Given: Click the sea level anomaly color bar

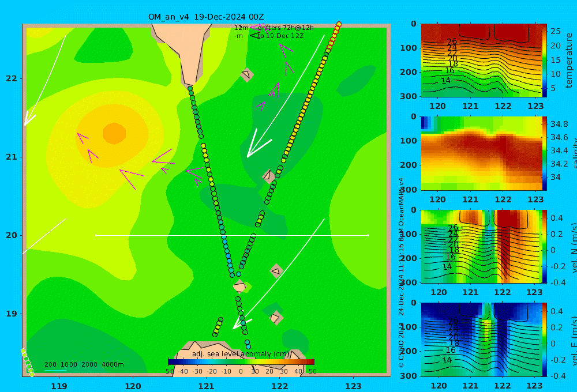Looking at the screenshot, I should click(241, 362).
